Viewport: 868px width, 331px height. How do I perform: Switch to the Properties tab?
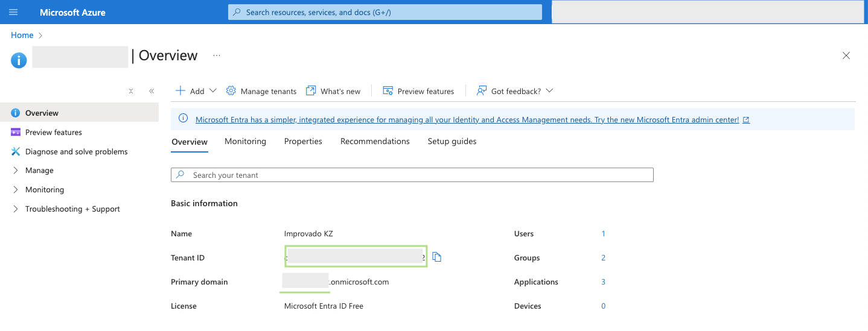point(303,141)
